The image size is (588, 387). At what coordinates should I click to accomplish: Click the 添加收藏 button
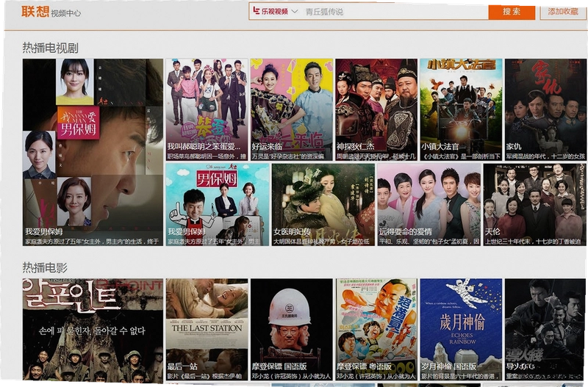pos(563,12)
